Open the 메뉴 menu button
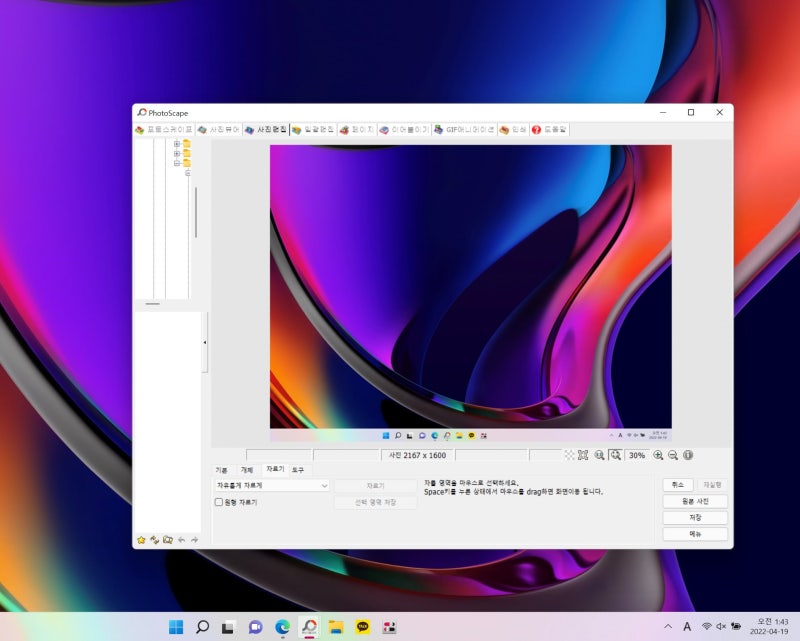 pos(695,534)
